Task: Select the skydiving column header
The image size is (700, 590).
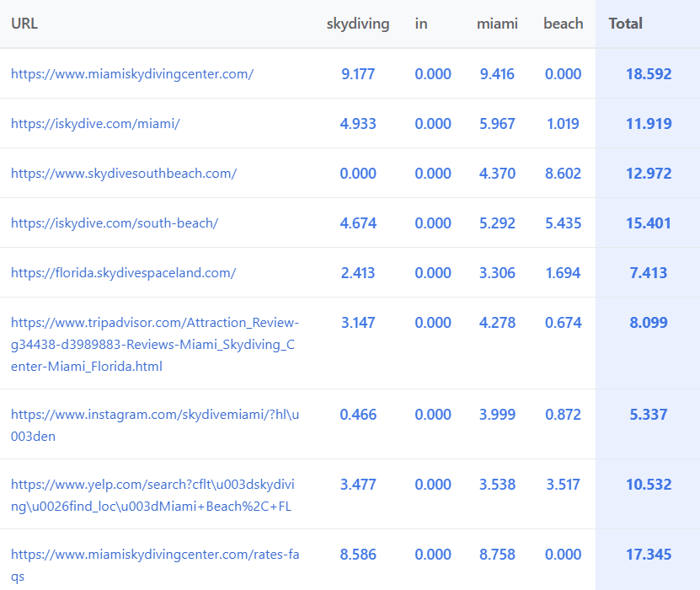Action: click(x=358, y=24)
